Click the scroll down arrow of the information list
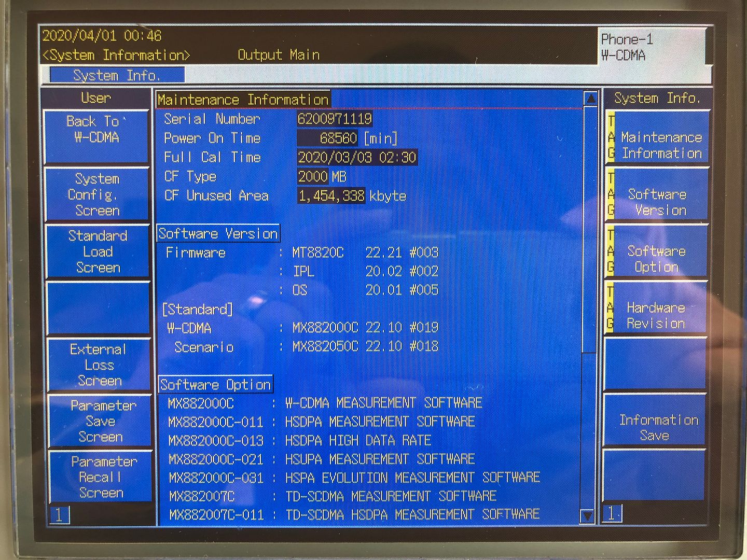 point(587,515)
